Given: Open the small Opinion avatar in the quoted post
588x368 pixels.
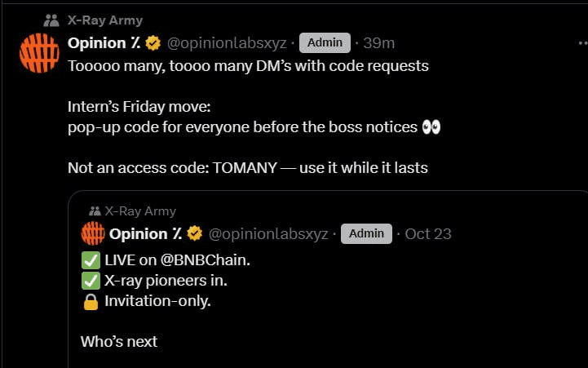Looking at the screenshot, I should [x=92, y=233].
